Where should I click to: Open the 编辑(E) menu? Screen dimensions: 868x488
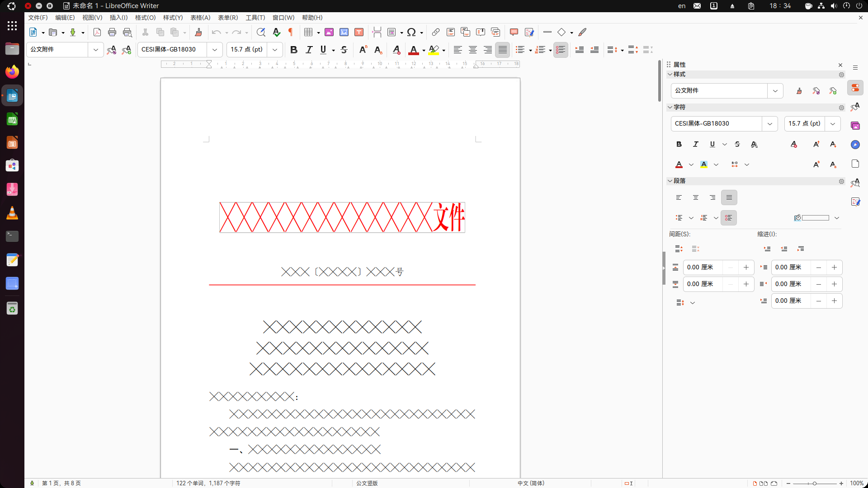pyautogui.click(x=65, y=18)
